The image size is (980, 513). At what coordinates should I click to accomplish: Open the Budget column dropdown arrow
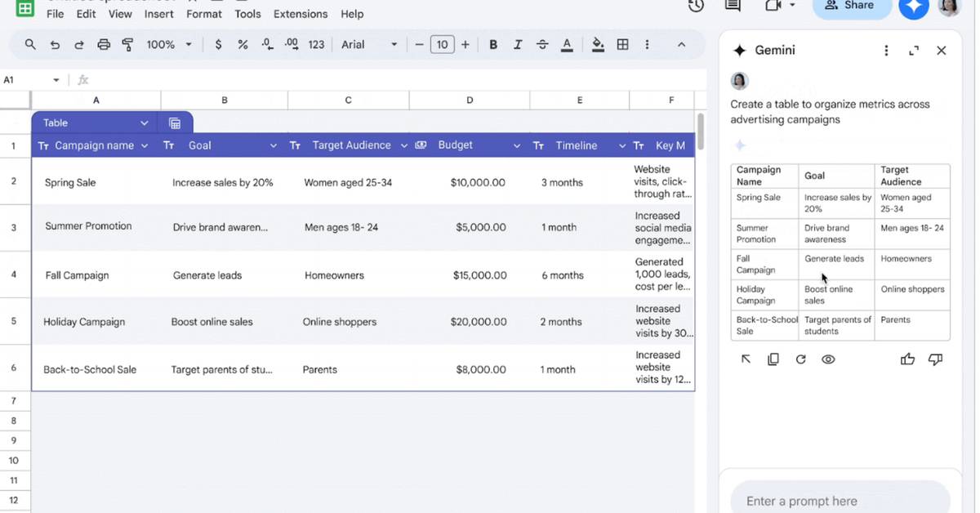coord(517,146)
